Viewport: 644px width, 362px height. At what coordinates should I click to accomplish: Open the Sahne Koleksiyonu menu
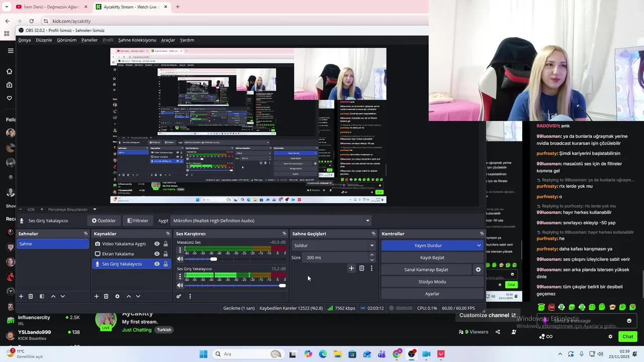137,40
